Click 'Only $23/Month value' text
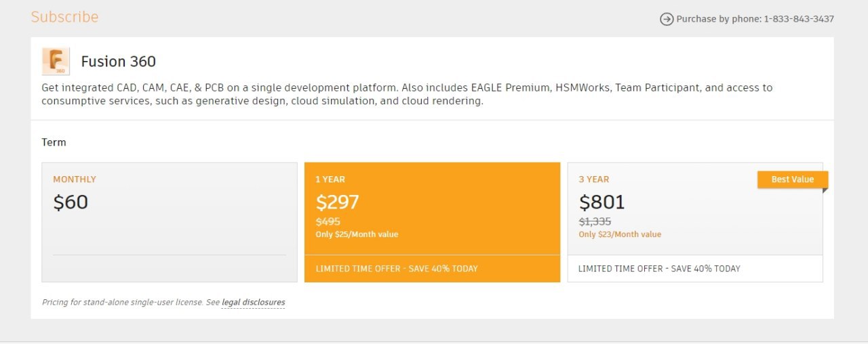868x344 pixels. point(620,234)
